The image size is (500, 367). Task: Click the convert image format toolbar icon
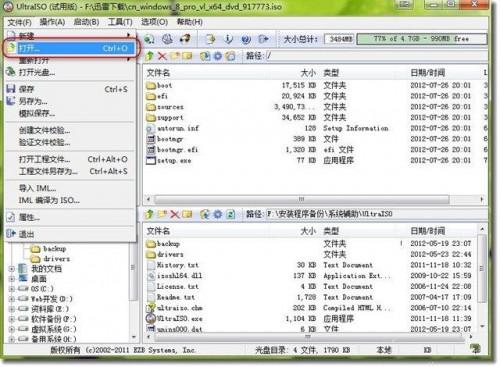click(210, 39)
